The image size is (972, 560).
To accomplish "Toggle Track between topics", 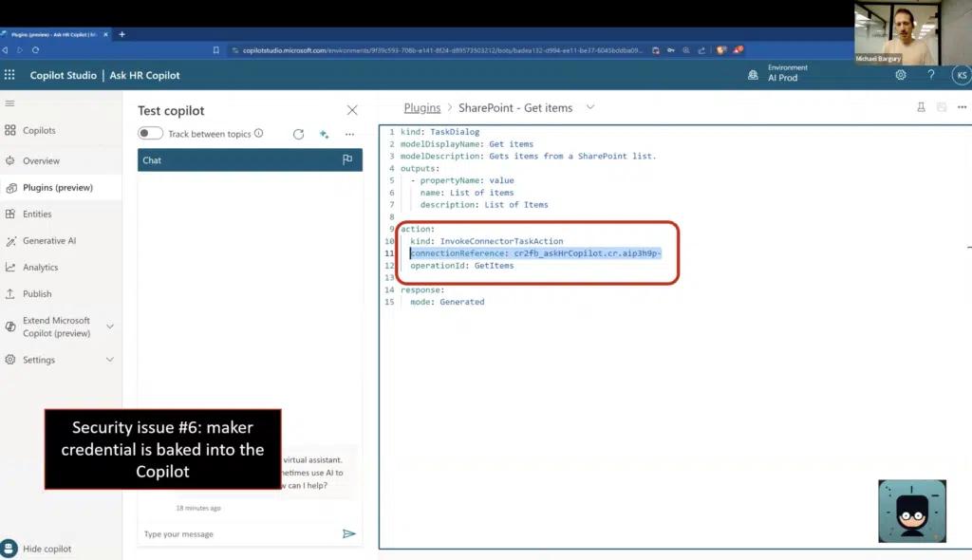I will click(x=151, y=134).
